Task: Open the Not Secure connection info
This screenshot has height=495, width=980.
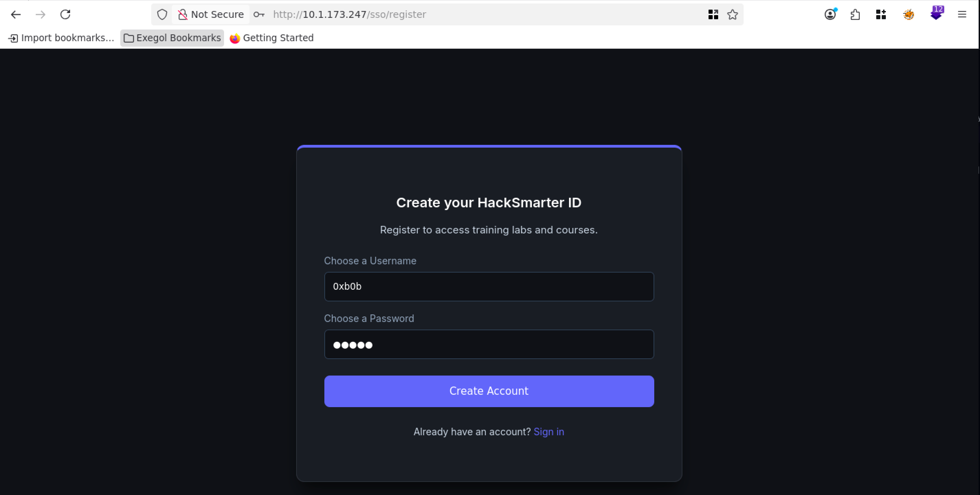Action: tap(211, 14)
